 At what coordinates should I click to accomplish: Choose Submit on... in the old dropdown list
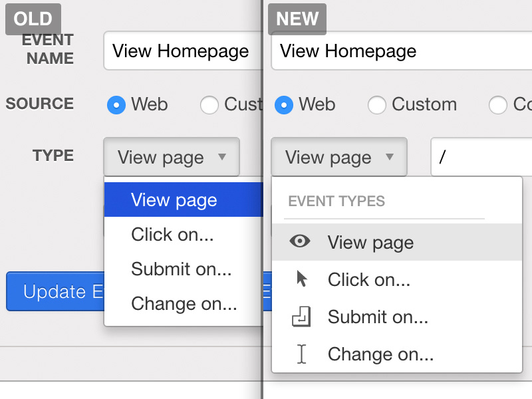pyautogui.click(x=181, y=269)
